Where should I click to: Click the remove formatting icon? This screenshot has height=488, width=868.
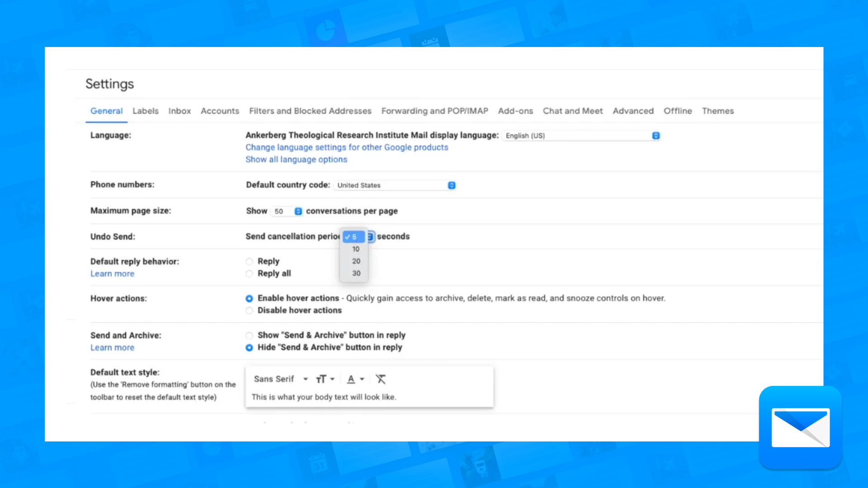pos(381,379)
